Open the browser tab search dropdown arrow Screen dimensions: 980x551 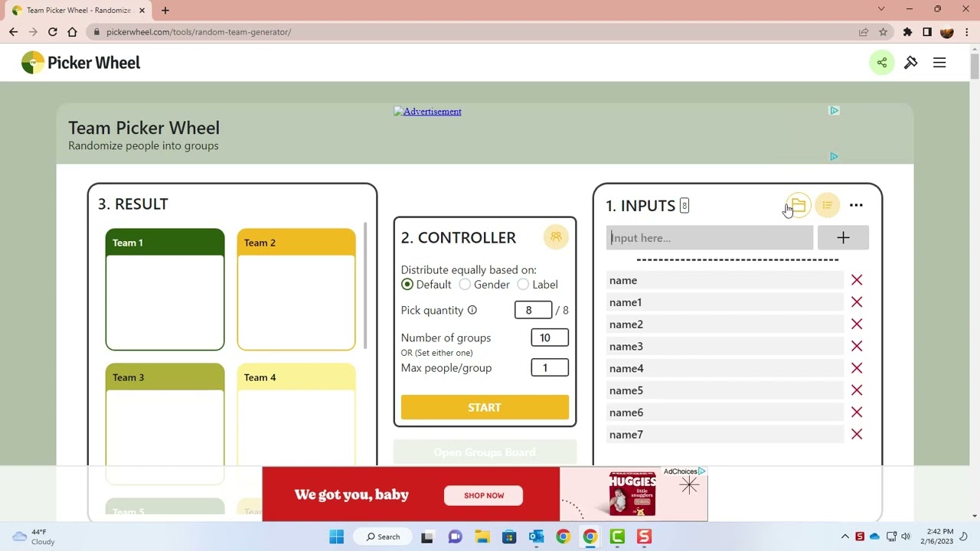tap(881, 9)
